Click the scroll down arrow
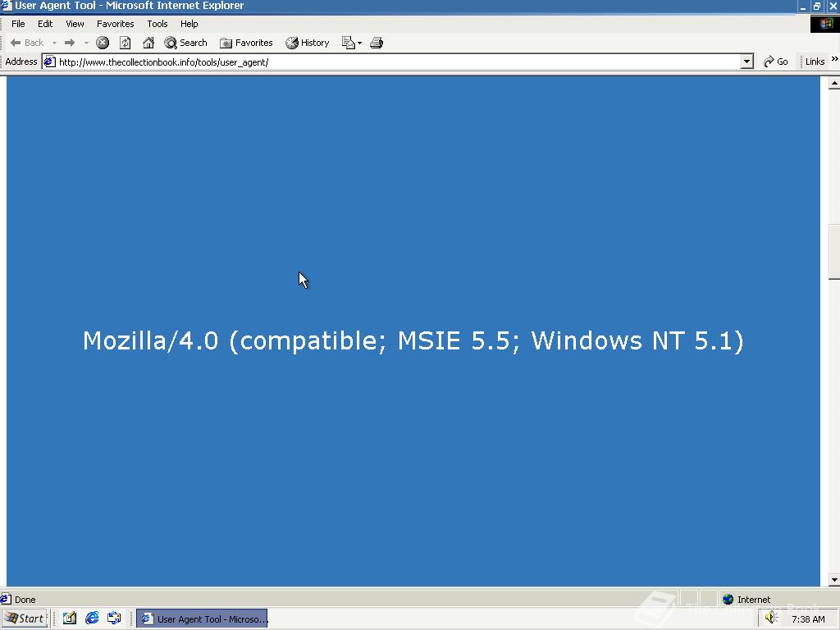Image resolution: width=840 pixels, height=630 pixels. (834, 580)
